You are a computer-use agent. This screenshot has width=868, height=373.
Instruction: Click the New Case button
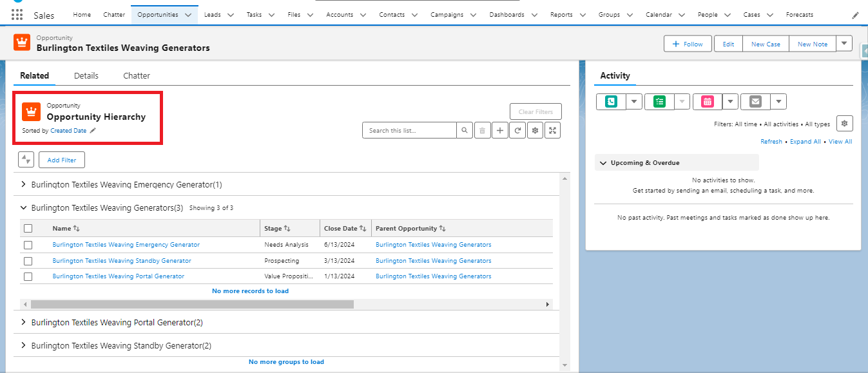[766, 44]
